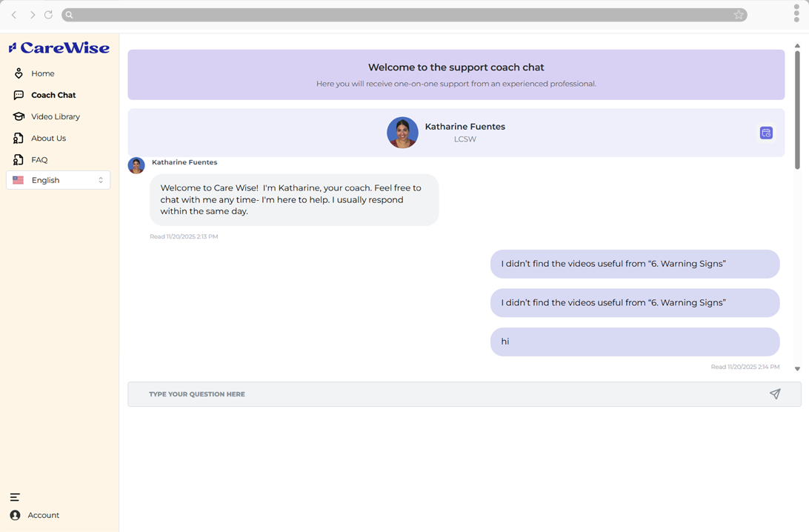Click the "Read 11/20/2025 2:13 PM" timestamp
809x532 pixels.
pyautogui.click(x=184, y=237)
